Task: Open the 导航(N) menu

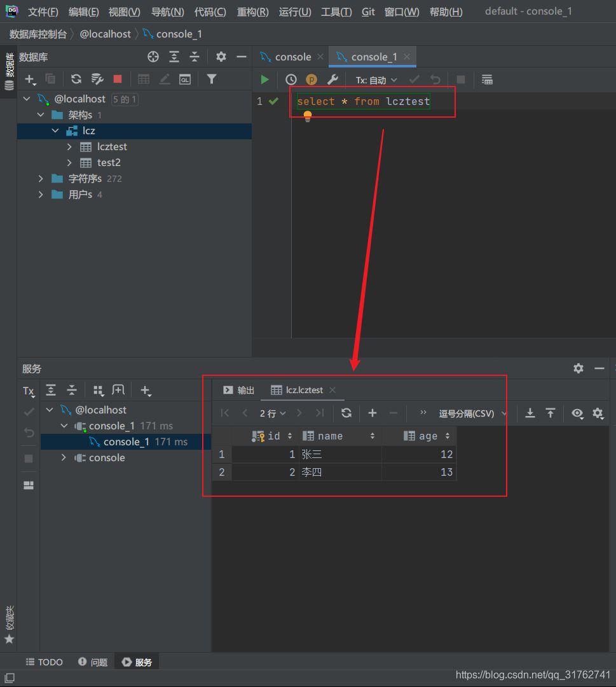Action: coord(167,12)
